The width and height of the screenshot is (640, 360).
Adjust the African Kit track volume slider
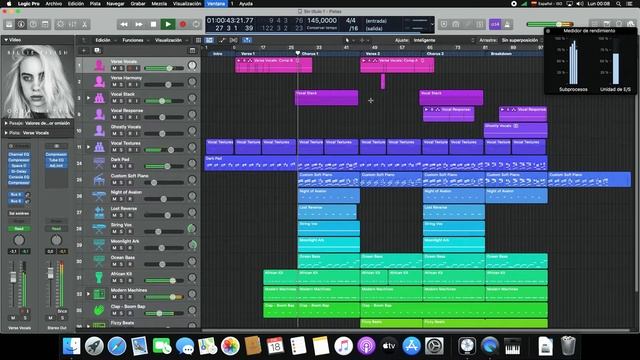tap(164, 280)
